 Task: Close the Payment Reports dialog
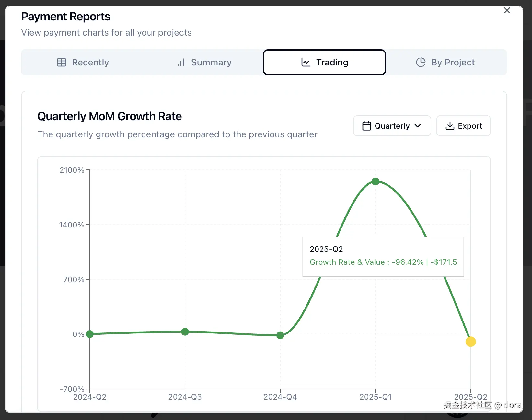pos(507,11)
